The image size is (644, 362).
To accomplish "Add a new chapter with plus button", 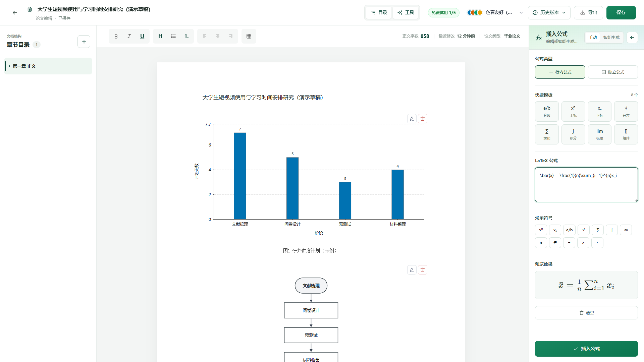I will click(84, 42).
